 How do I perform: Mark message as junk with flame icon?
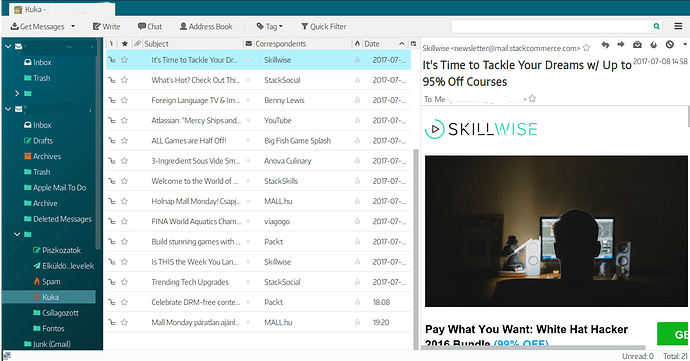point(653,44)
